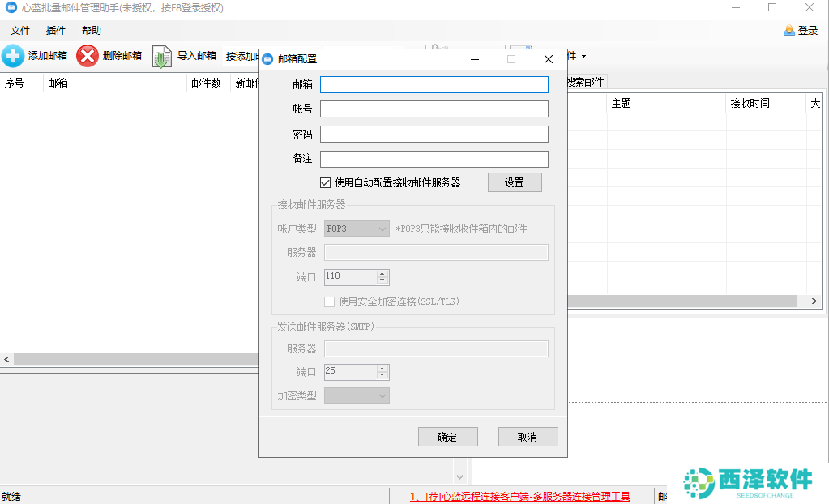Decrease the SMTP port 25 value
This screenshot has width=829, height=504.
382,375
